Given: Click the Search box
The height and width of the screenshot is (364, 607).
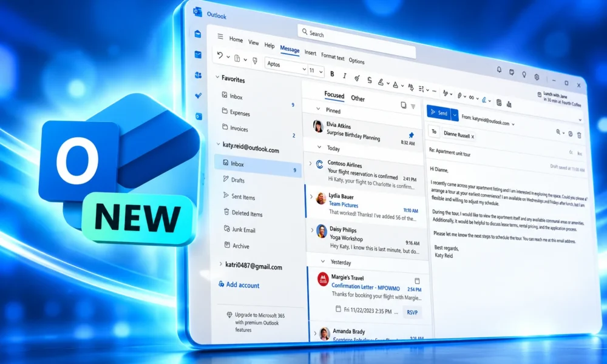Looking at the screenshot, I should pyautogui.click(x=356, y=40).
